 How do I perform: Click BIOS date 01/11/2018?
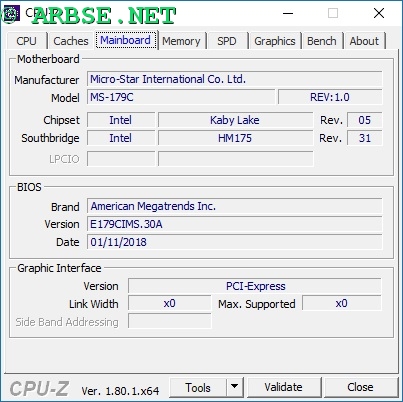coord(234,242)
